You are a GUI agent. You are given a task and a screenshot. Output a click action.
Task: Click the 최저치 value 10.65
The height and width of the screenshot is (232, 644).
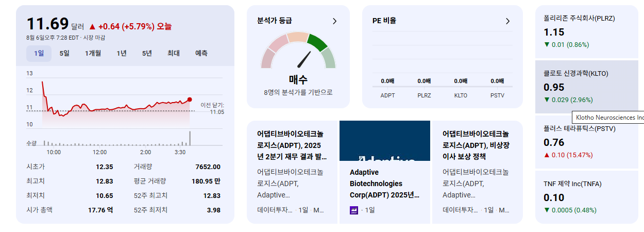click(x=104, y=195)
